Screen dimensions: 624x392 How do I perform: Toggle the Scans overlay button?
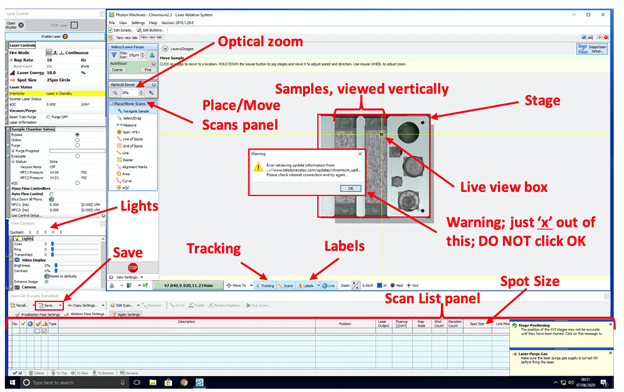(286, 285)
